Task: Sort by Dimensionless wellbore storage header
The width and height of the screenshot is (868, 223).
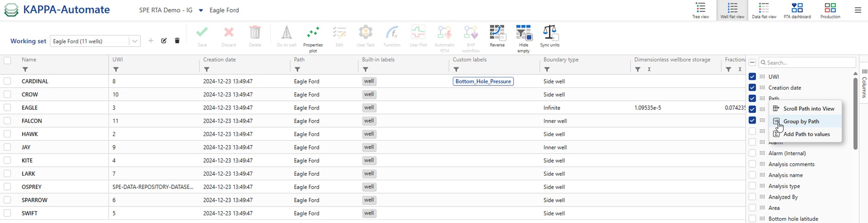Action: (672, 60)
